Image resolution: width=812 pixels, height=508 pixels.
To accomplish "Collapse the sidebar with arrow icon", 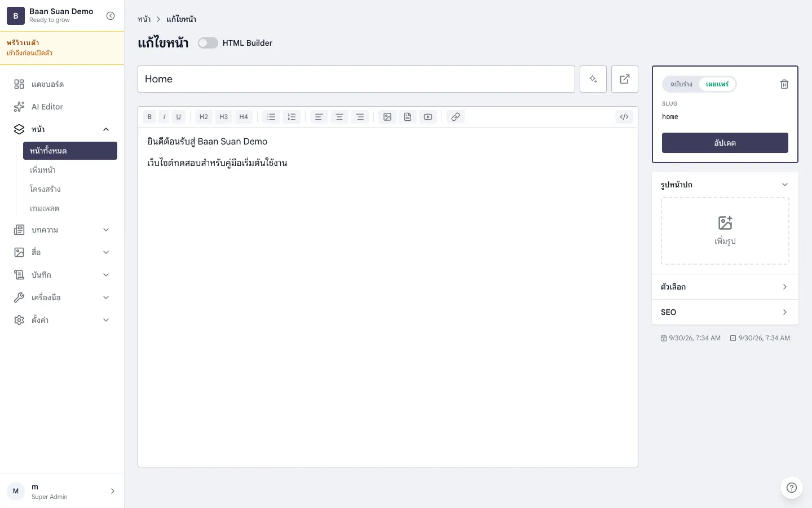I will [111, 16].
